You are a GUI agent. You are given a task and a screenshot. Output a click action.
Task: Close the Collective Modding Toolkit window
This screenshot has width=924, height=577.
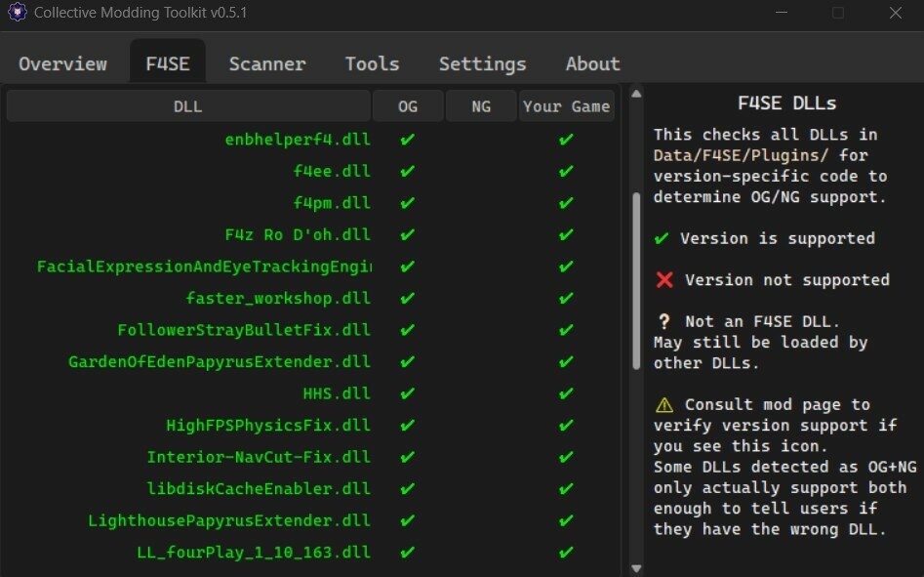click(x=895, y=13)
